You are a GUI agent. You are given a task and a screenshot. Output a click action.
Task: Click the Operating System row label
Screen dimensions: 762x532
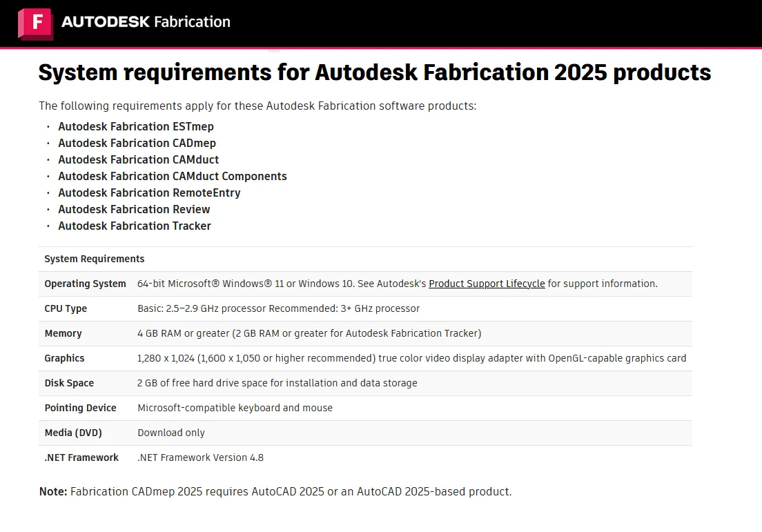pyautogui.click(x=85, y=284)
